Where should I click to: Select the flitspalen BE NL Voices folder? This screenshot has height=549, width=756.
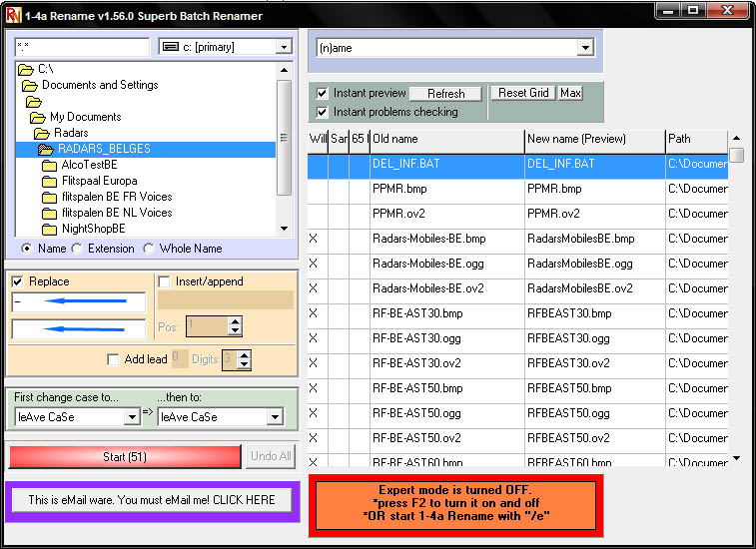tap(116, 213)
